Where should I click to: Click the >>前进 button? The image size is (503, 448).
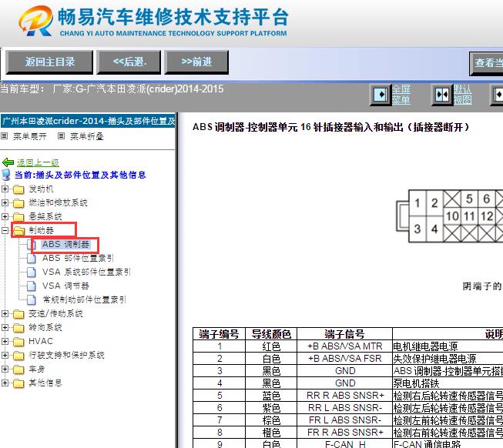coord(196,62)
